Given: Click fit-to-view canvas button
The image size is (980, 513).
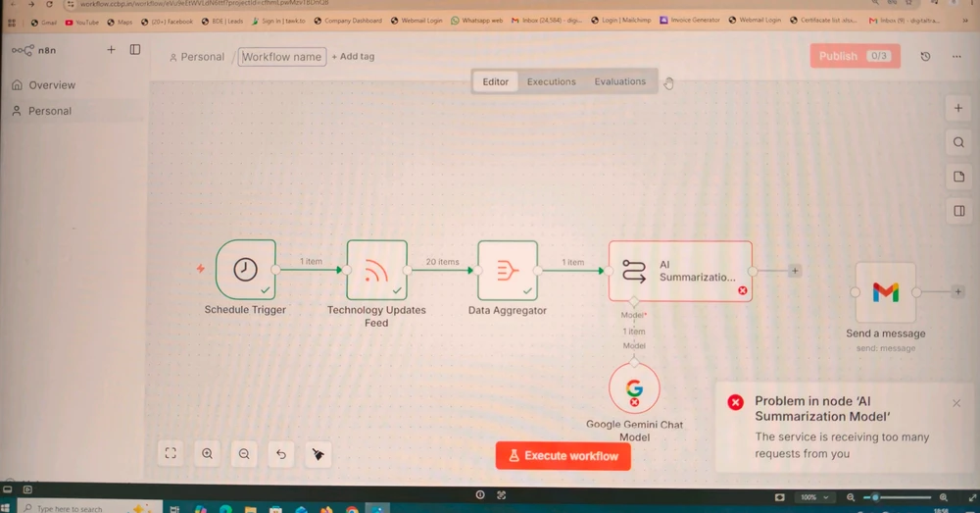Looking at the screenshot, I should pyautogui.click(x=171, y=453).
